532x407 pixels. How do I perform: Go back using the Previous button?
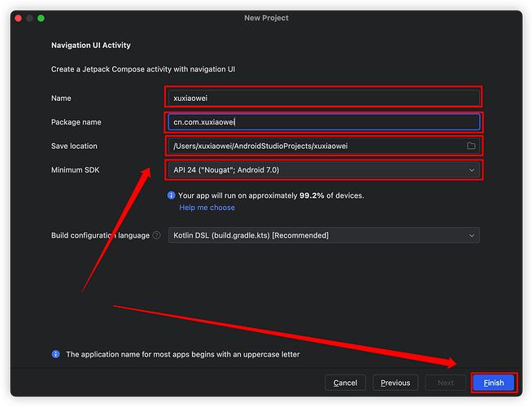coord(395,383)
